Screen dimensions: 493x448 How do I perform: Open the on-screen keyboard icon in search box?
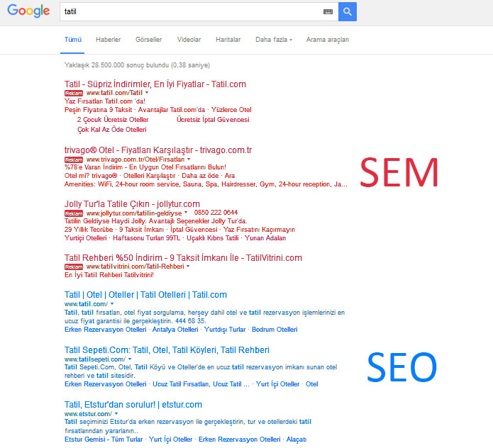[327, 12]
